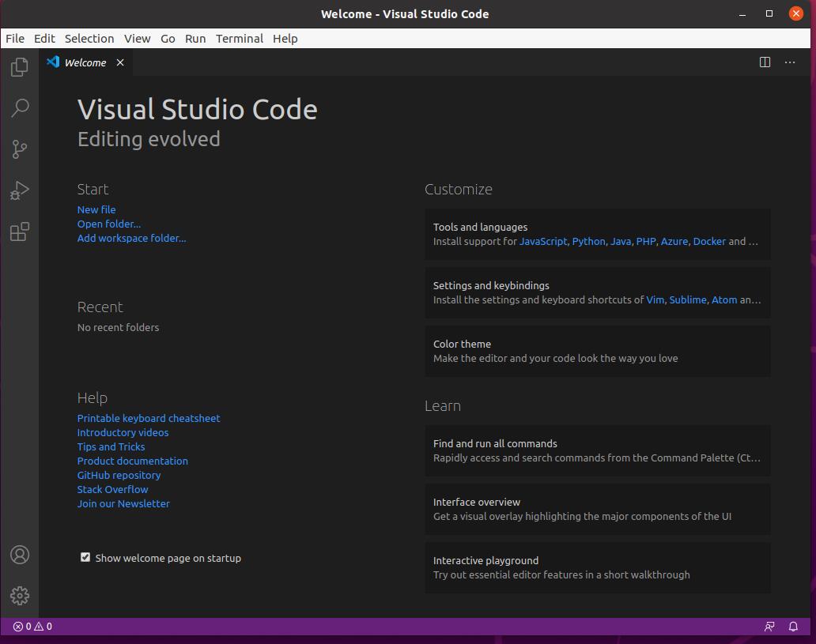
Task: Close the VS Code window
Action: [x=795, y=13]
